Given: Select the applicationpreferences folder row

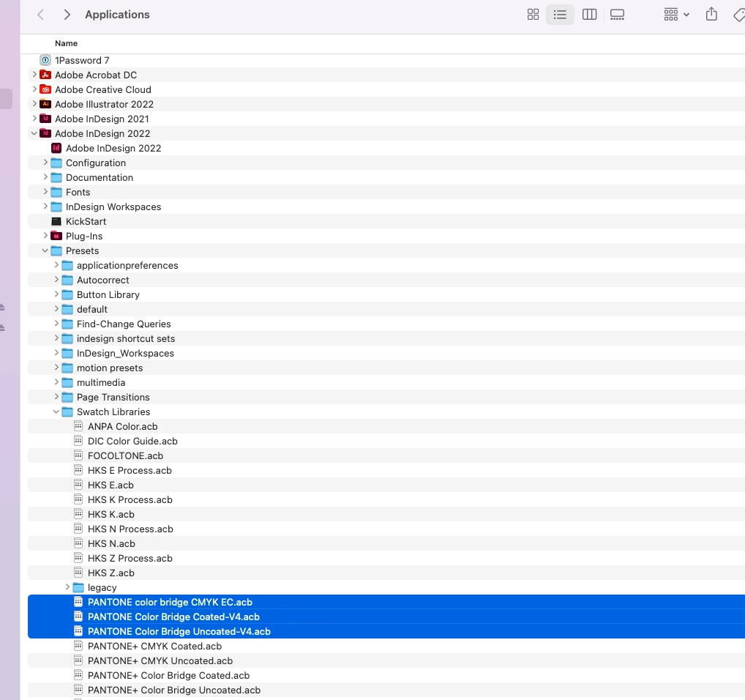Looking at the screenshot, I should tap(386, 265).
